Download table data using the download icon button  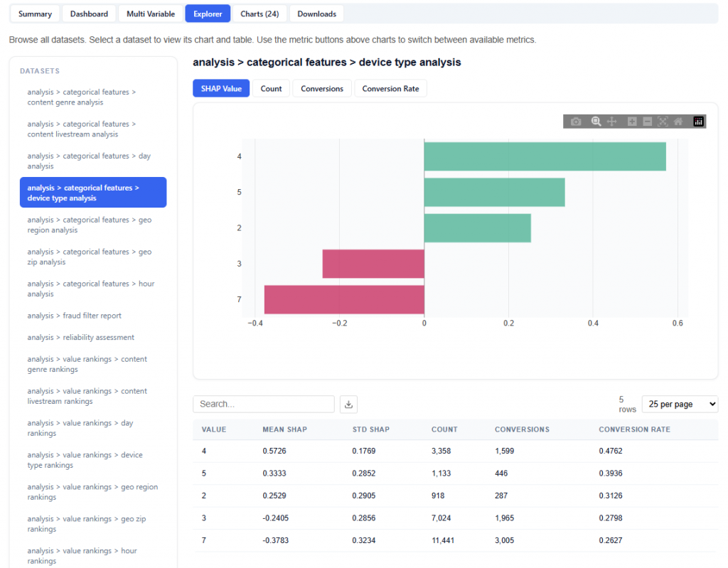348,404
